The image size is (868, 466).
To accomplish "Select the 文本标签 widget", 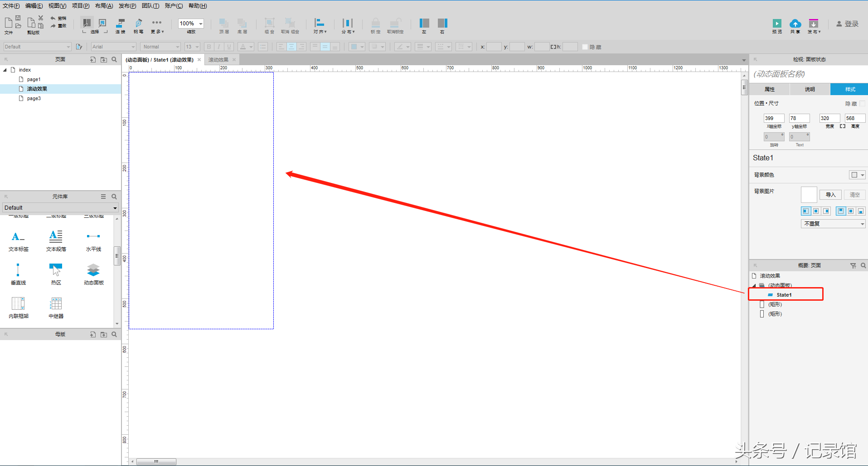I will point(19,241).
